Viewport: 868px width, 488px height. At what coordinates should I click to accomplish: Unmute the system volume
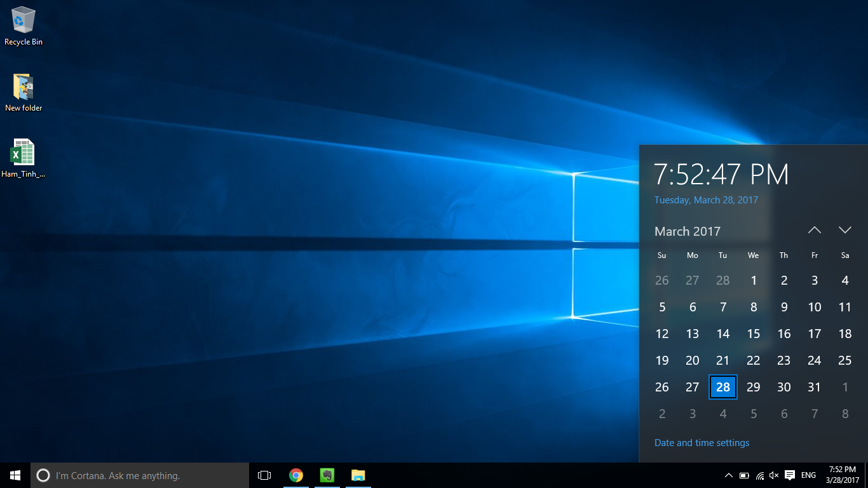pos(774,475)
